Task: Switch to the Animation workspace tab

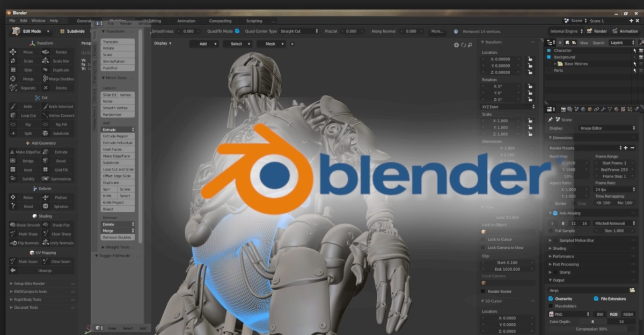Action: coord(187,21)
